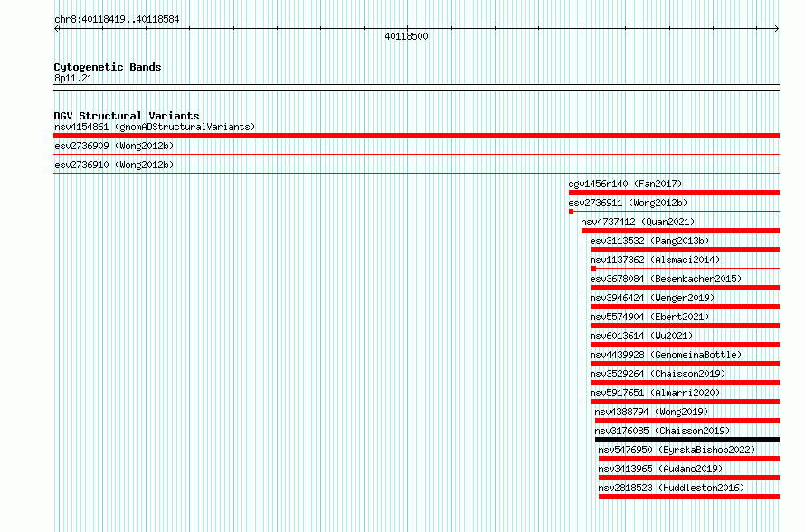Open the esv2736910 (Wong2012b) variant label
Viewport: 805px width, 532px height.
(114, 165)
